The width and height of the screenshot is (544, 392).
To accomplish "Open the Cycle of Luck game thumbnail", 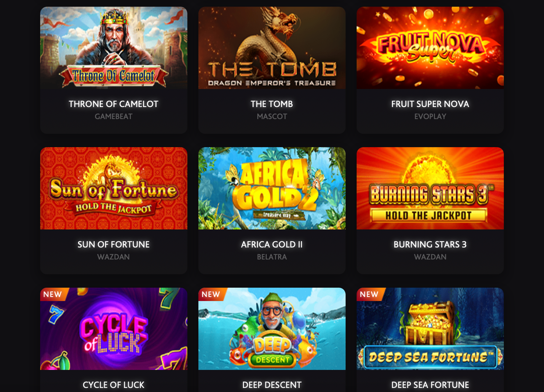I will pyautogui.click(x=113, y=329).
